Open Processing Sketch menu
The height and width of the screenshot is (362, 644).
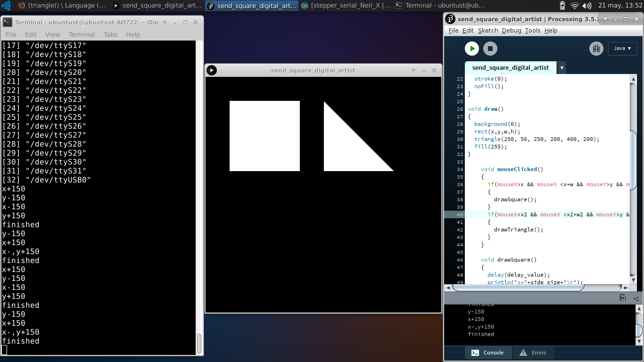point(488,31)
